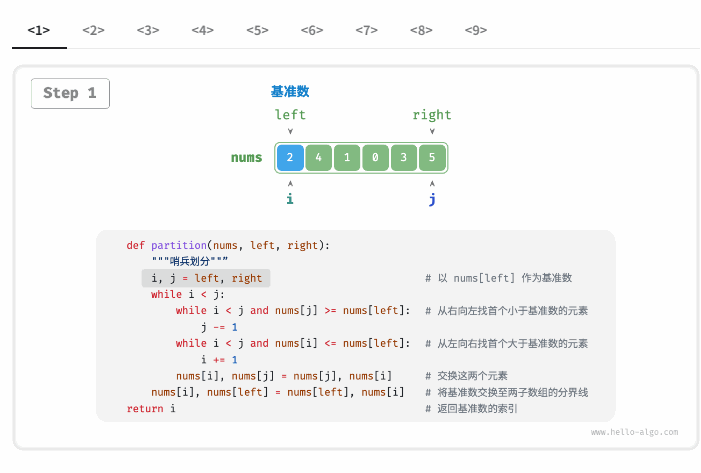The height and width of the screenshot is (473, 701).
Task: Show the <5> step tab
Action: (x=258, y=30)
